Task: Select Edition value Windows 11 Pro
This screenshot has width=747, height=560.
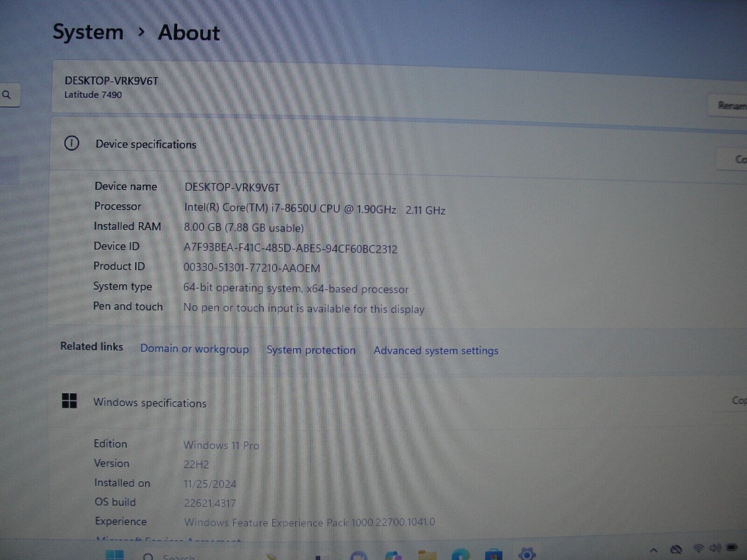Action: click(x=221, y=445)
